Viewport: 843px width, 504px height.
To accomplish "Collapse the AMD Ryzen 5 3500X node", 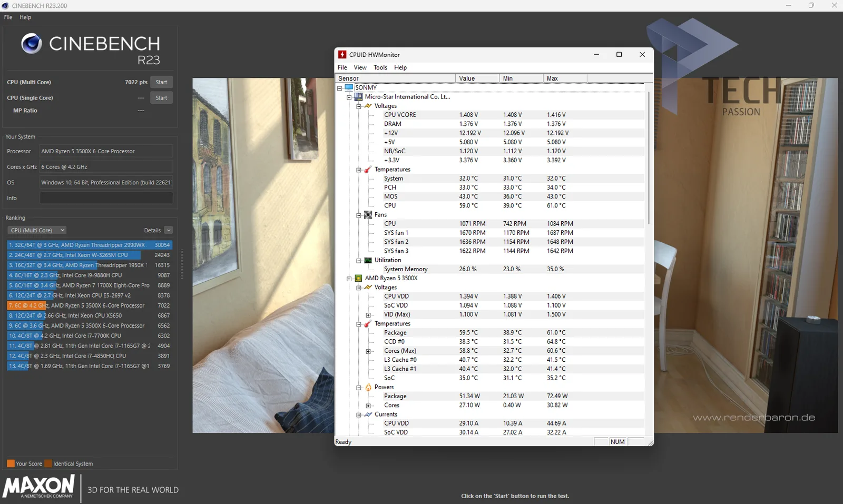I will [x=349, y=279].
